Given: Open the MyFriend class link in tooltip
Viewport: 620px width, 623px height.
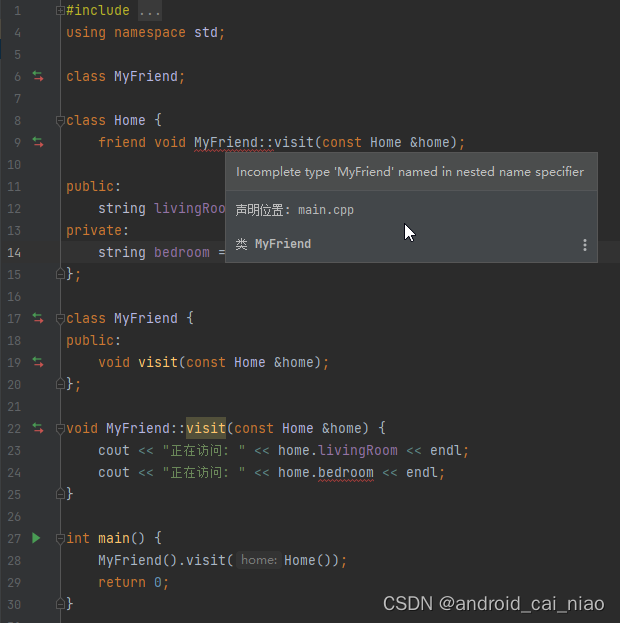Looking at the screenshot, I should tap(283, 244).
